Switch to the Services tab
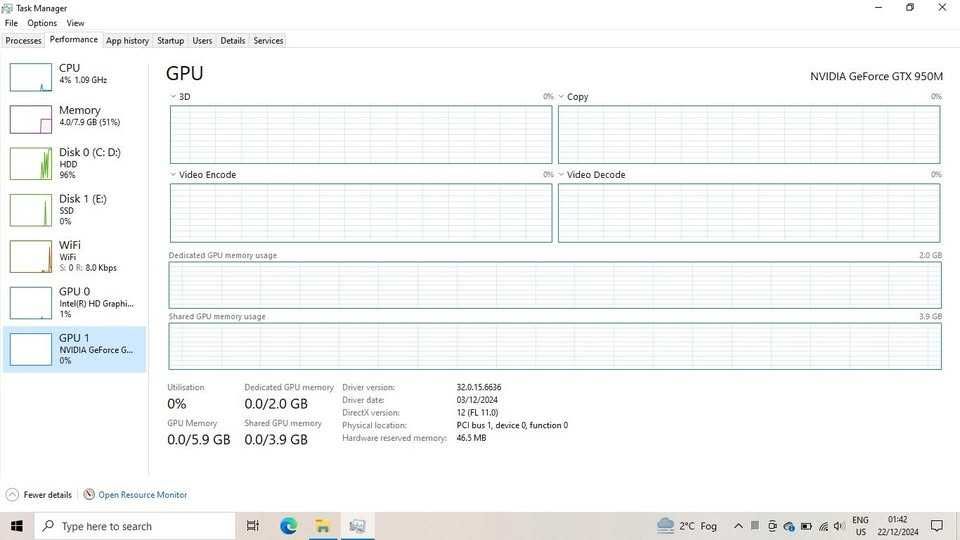960x540 pixels. (x=268, y=40)
